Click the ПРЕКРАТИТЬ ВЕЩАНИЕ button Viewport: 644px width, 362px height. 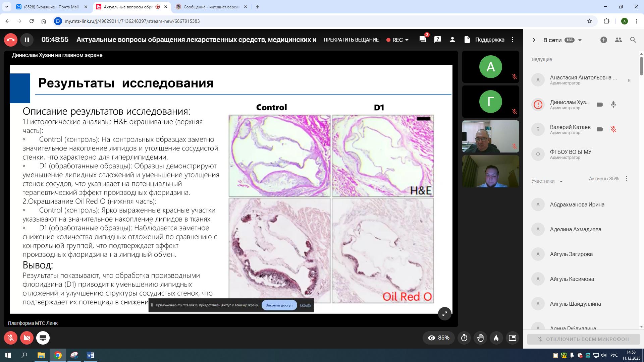click(351, 40)
